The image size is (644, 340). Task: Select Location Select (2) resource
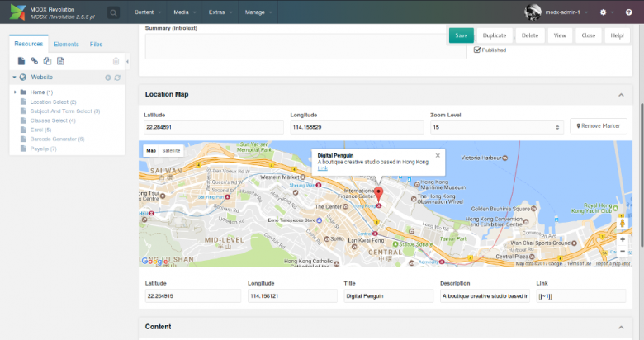click(53, 102)
